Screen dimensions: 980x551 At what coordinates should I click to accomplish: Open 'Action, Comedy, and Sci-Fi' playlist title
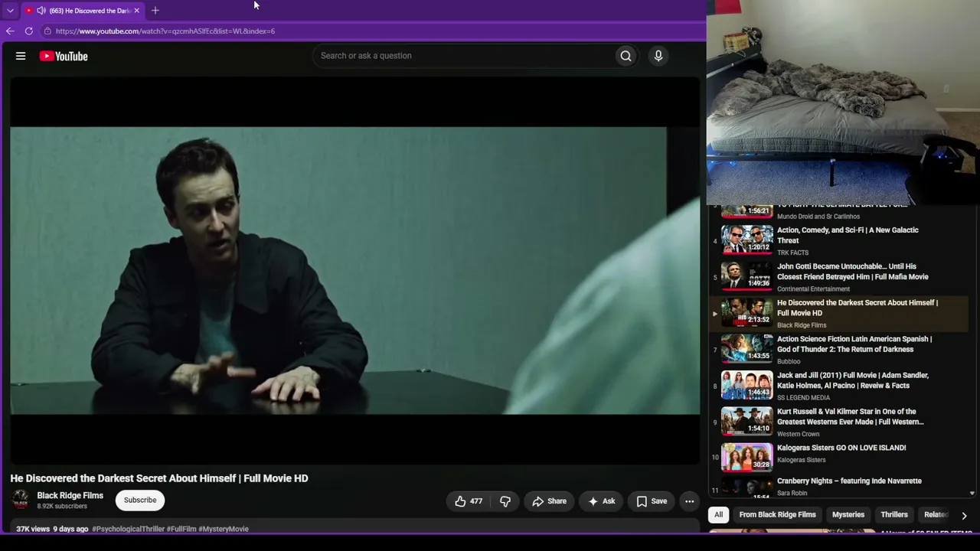848,235
